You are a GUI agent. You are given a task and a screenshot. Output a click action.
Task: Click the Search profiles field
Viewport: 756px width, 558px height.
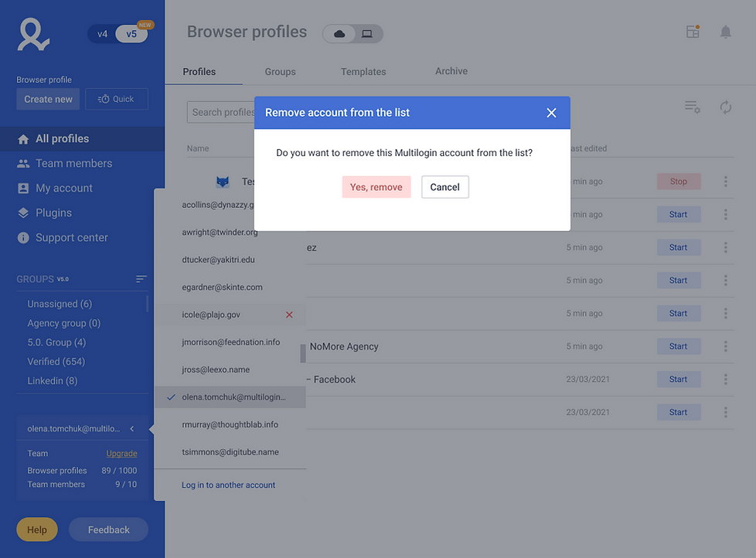[222, 112]
